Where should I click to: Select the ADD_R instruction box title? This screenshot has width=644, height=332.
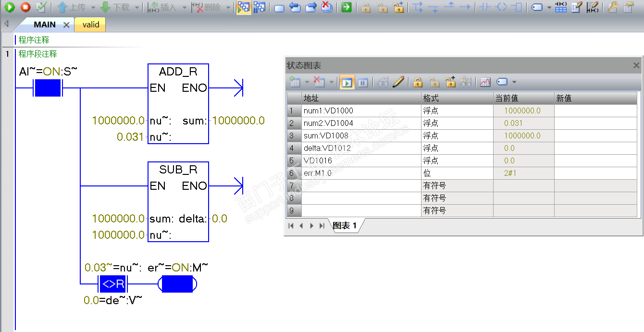click(178, 72)
